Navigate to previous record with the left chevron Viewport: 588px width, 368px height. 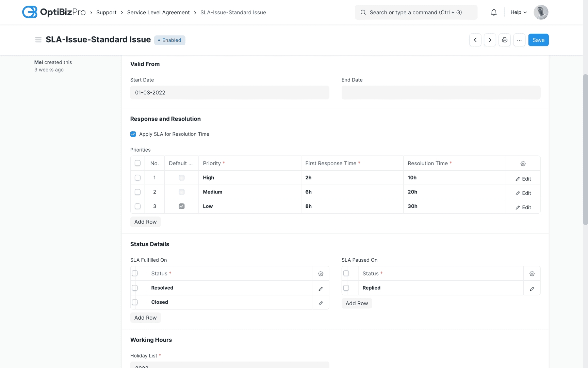[475, 40]
